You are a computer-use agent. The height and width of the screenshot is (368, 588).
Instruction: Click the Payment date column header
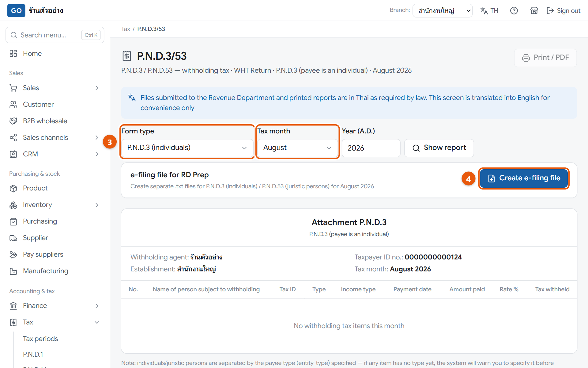(412, 289)
